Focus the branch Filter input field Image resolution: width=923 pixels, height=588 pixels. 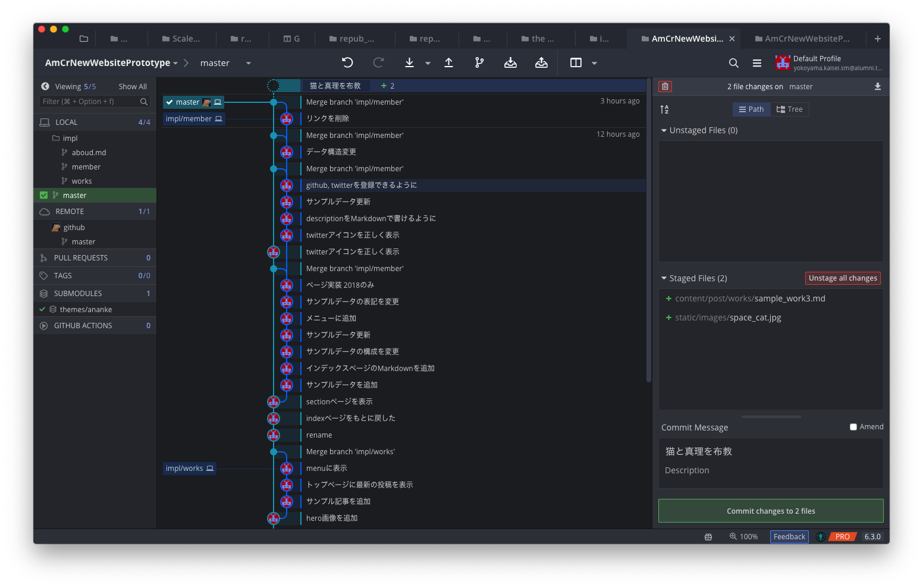coord(95,102)
